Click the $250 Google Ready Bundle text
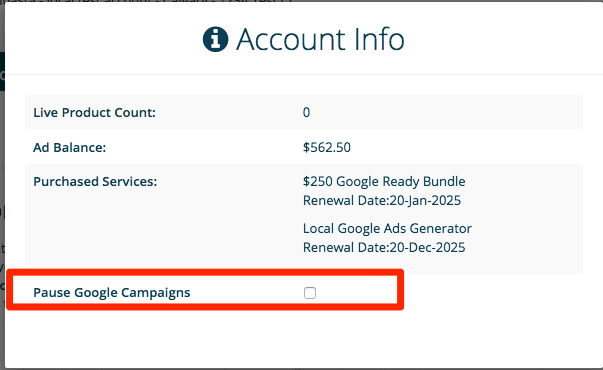This screenshot has height=370, width=603. [384, 181]
